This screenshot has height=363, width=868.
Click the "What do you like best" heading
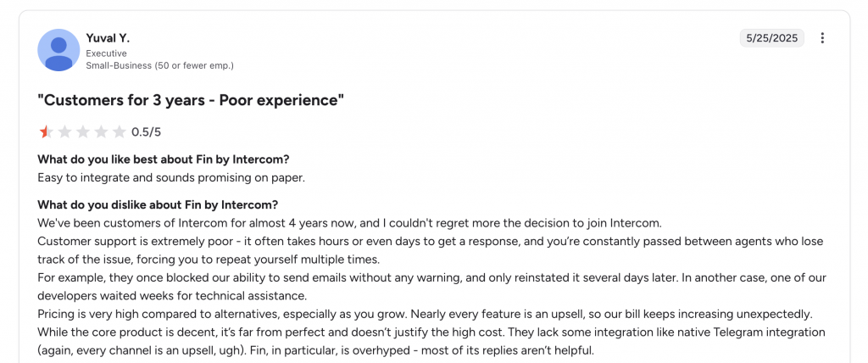[x=164, y=159]
